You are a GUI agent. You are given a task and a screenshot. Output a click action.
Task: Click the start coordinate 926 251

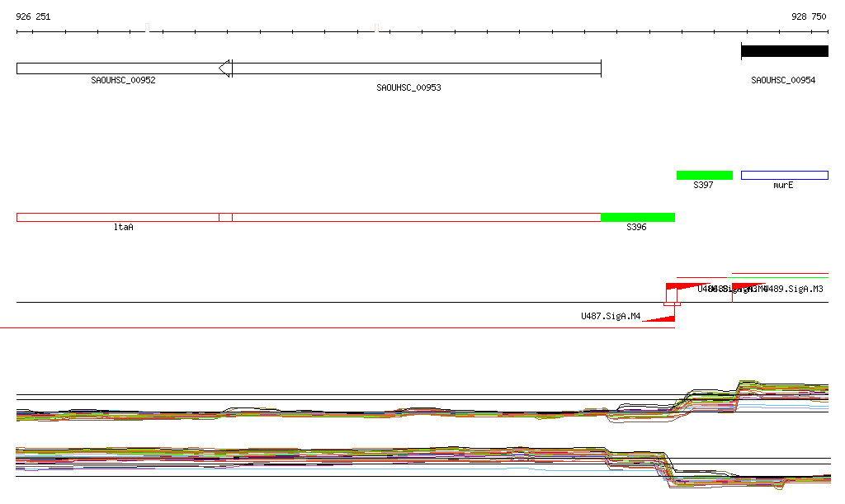pyautogui.click(x=33, y=16)
